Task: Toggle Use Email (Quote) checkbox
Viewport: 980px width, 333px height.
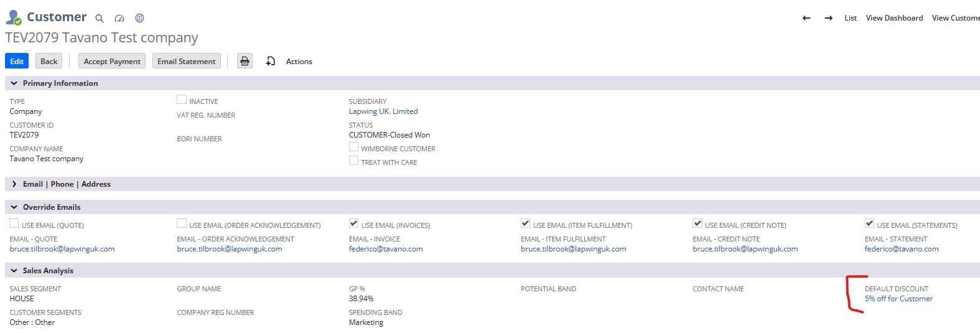Action: tap(14, 223)
